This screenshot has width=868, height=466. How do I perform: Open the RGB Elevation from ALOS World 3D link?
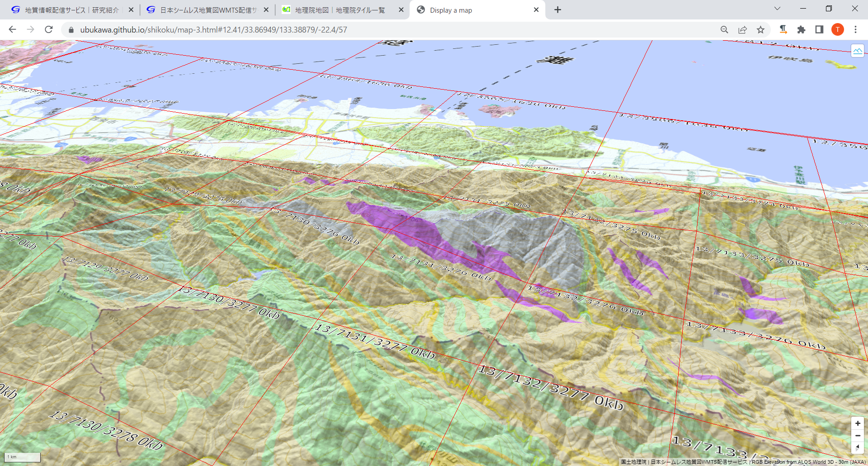coord(809,462)
